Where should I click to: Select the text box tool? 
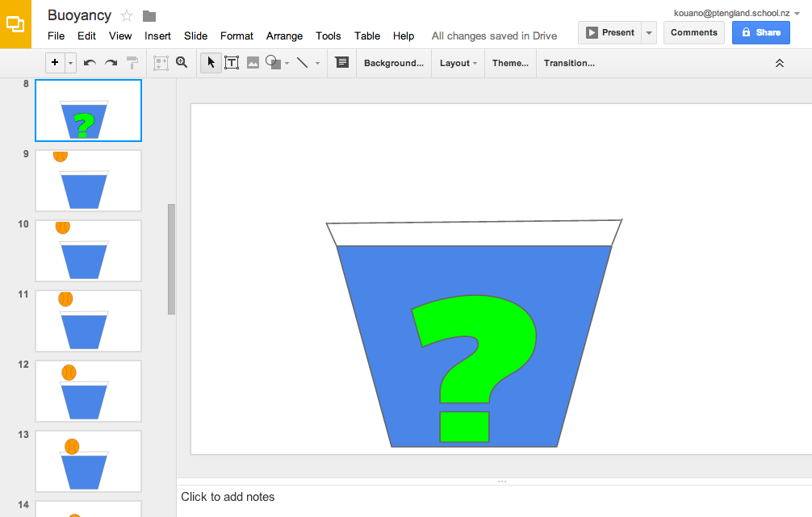tap(232, 63)
